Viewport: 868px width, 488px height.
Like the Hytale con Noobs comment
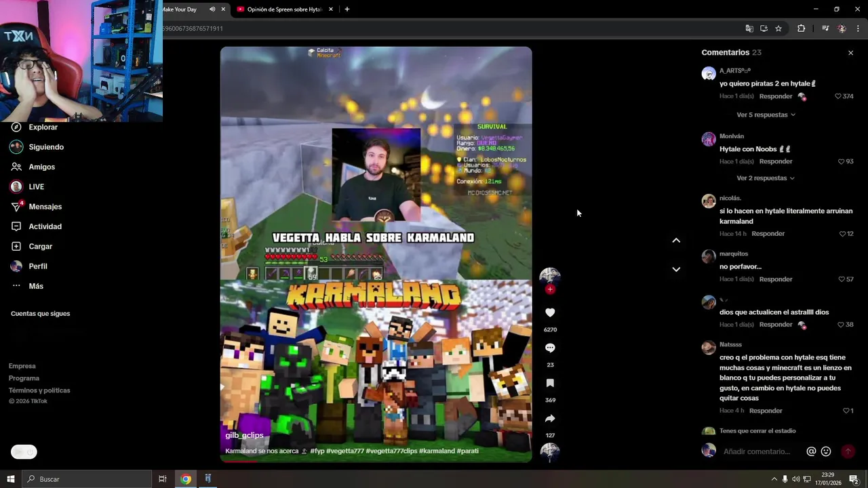click(842, 161)
